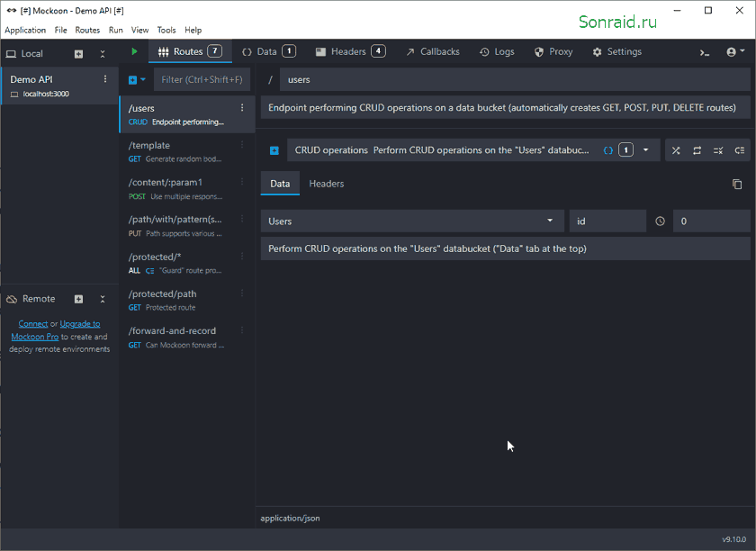Select the /users CRUD route

187,114
